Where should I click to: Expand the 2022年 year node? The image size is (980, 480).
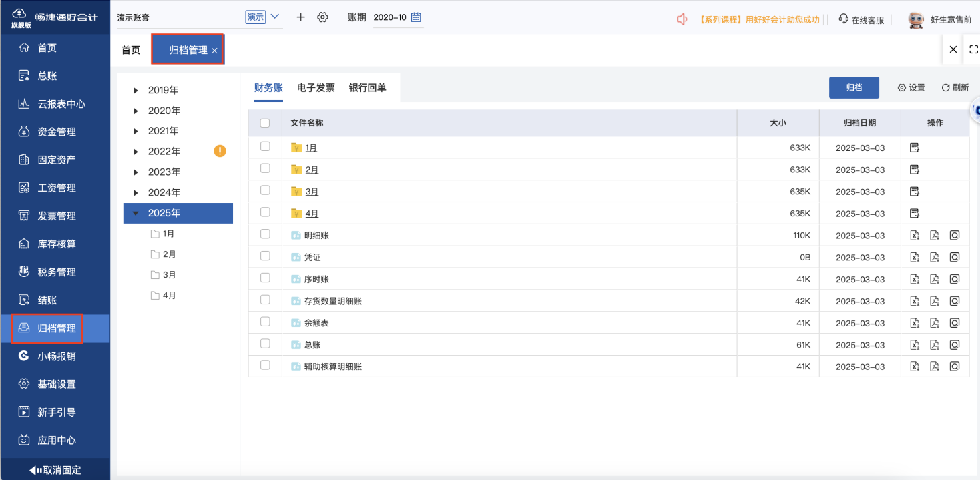click(136, 151)
